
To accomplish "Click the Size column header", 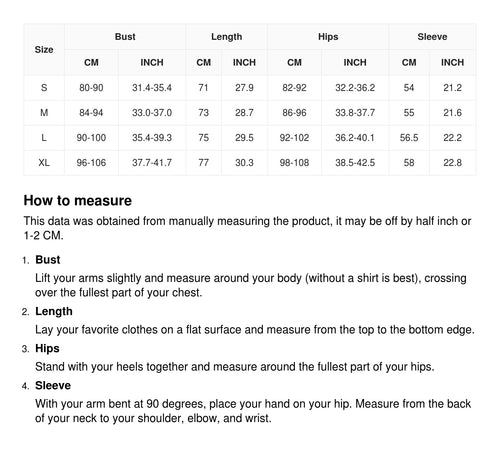I will (x=44, y=50).
